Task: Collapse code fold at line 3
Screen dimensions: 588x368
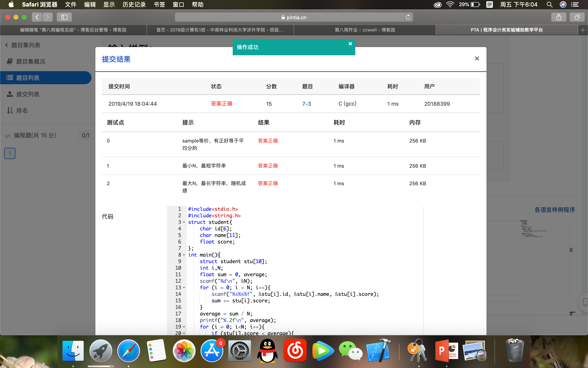Action: click(x=184, y=222)
